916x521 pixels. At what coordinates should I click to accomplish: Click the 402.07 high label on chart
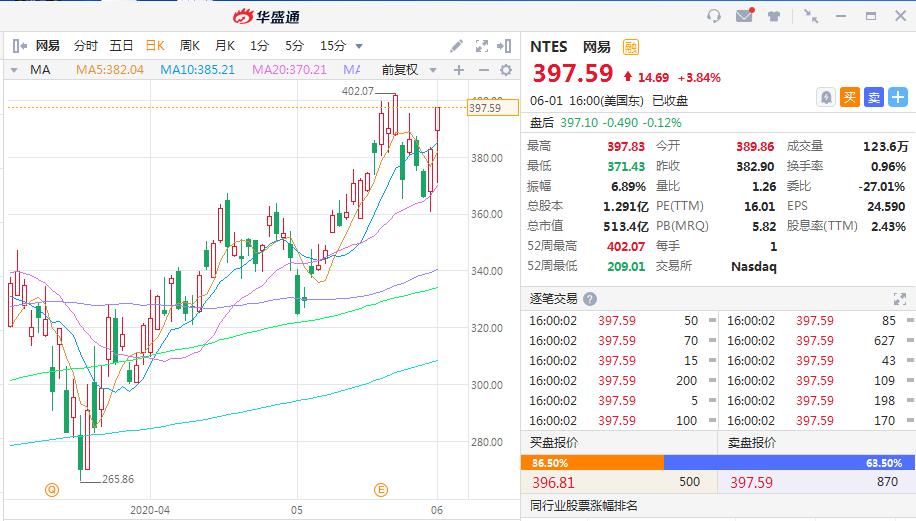click(x=358, y=91)
